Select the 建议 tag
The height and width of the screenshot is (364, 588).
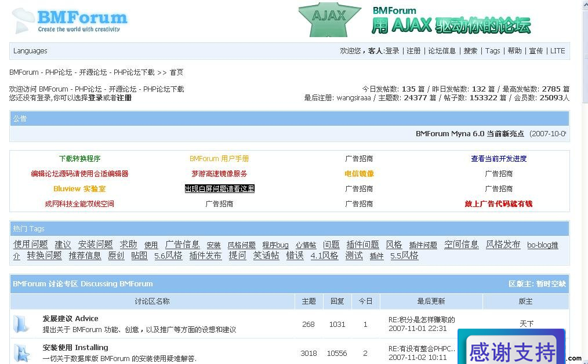click(x=63, y=245)
